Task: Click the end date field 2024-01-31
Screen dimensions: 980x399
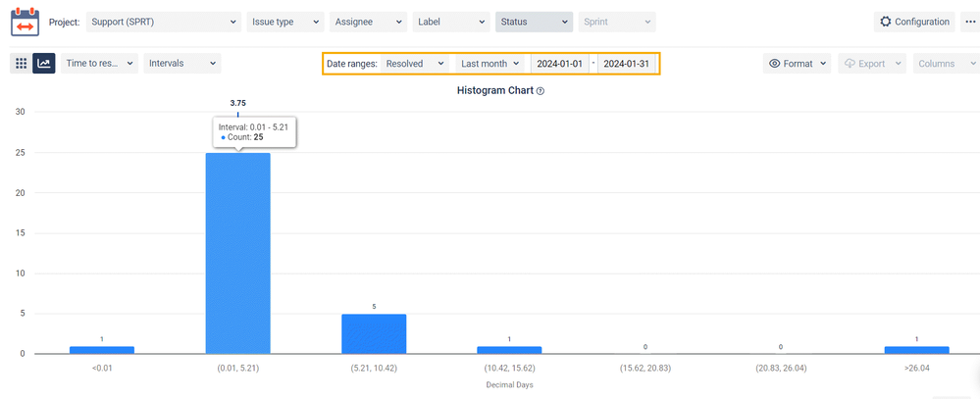Action: coord(626,64)
